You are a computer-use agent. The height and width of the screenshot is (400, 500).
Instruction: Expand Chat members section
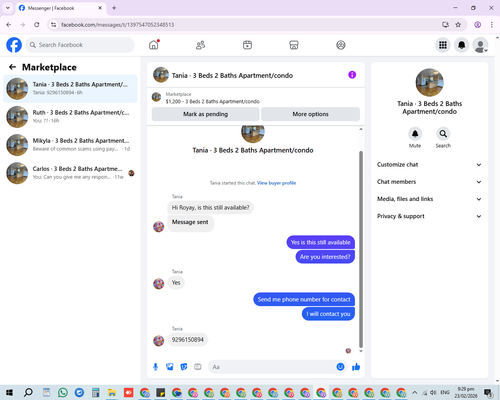429,182
